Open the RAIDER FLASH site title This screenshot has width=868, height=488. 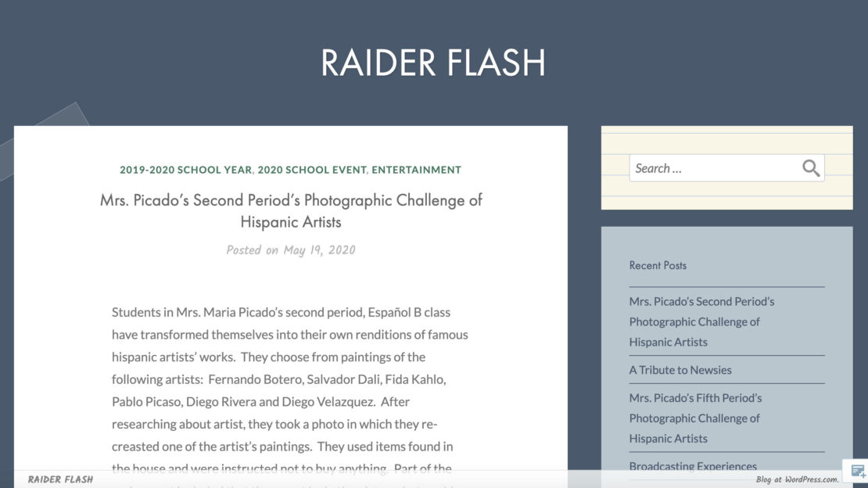pyautogui.click(x=433, y=62)
